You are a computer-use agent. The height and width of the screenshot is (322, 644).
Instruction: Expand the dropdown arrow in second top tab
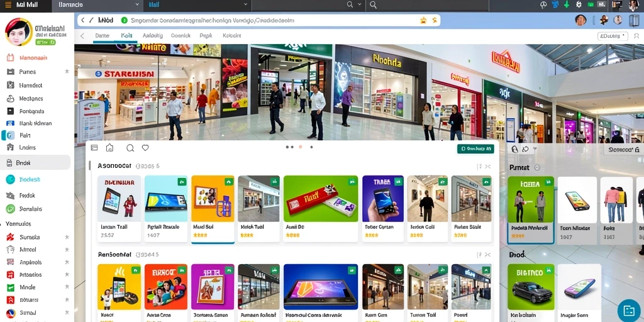click(136, 5)
